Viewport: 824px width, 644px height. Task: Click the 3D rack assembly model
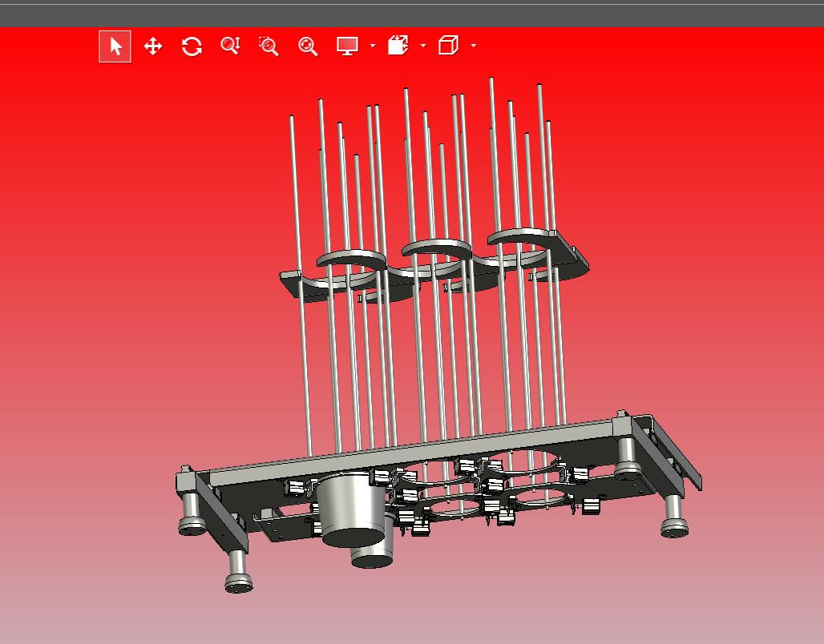click(438, 336)
